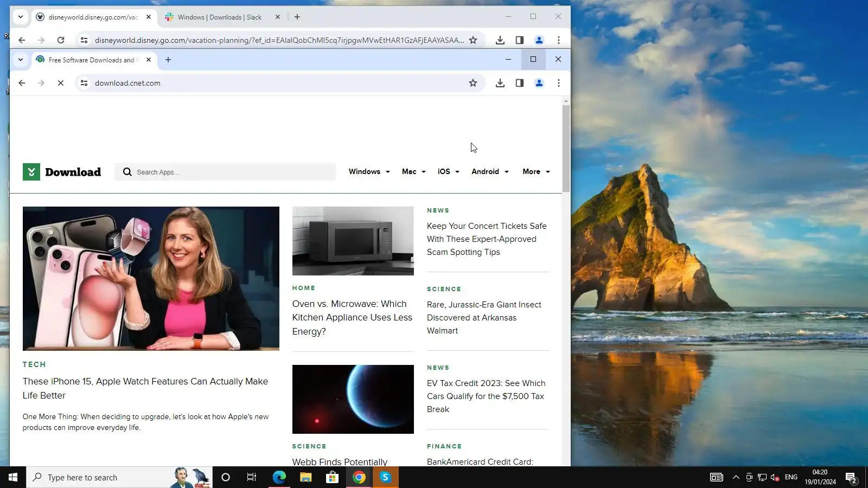Viewport: 868px width, 488px height.
Task: Click the Disney window address bar URL
Action: (279, 40)
